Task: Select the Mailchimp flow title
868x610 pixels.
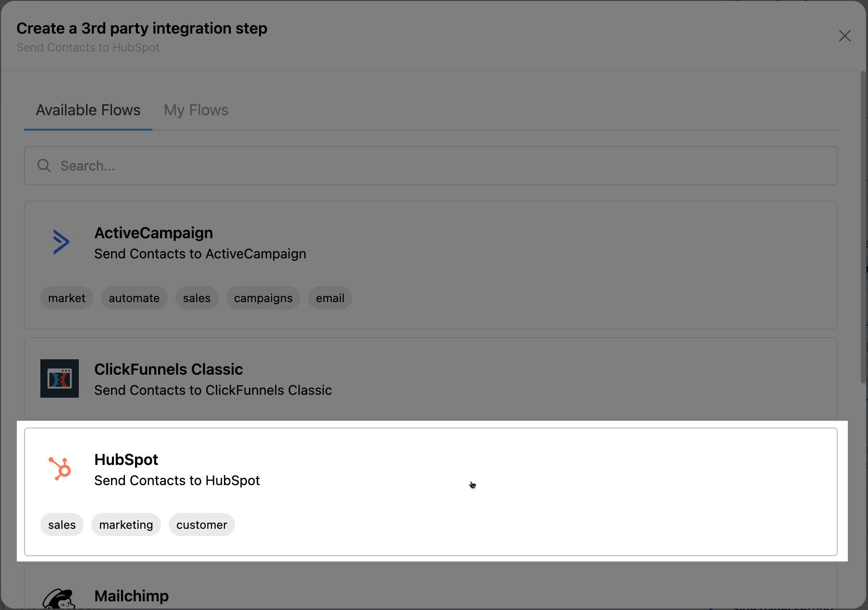Action: click(132, 596)
